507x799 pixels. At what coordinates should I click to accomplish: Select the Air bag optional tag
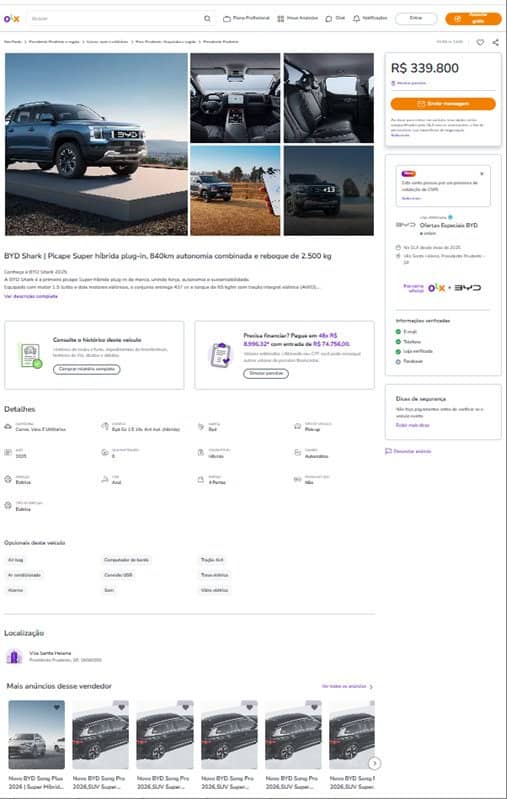[15, 560]
